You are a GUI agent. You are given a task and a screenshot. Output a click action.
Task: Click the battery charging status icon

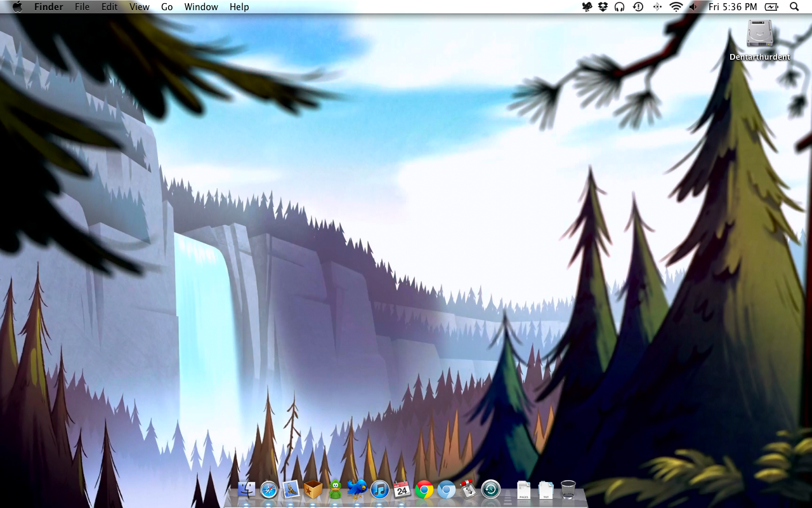tap(771, 7)
